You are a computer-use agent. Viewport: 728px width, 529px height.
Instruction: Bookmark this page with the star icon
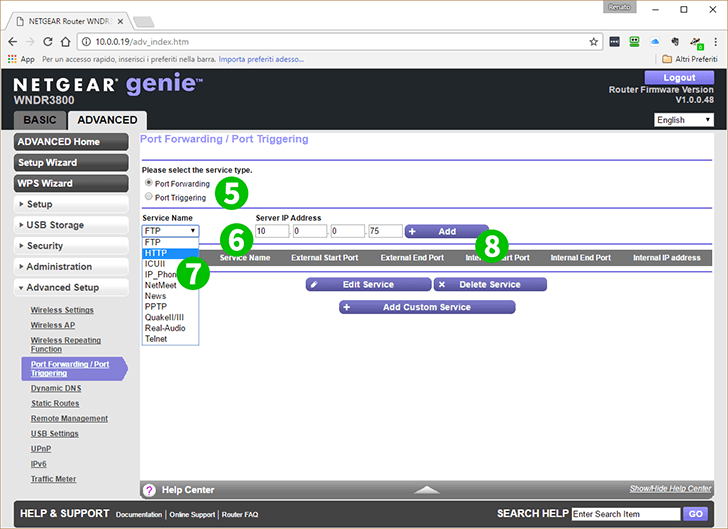coord(593,42)
